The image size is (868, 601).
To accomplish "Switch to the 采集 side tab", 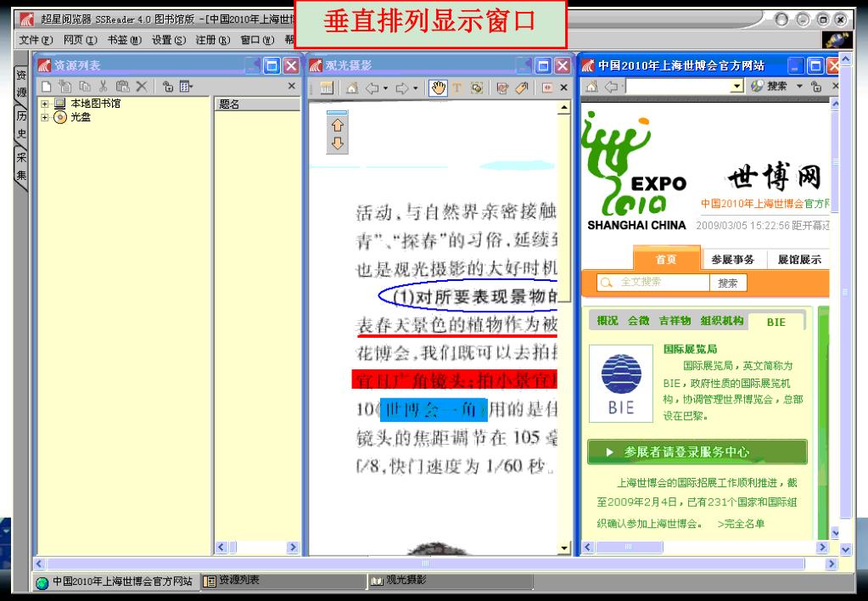I will click(x=21, y=166).
